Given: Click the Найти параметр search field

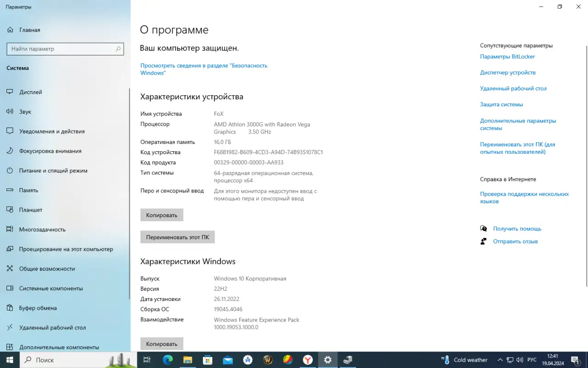Looking at the screenshot, I should click(x=65, y=49).
